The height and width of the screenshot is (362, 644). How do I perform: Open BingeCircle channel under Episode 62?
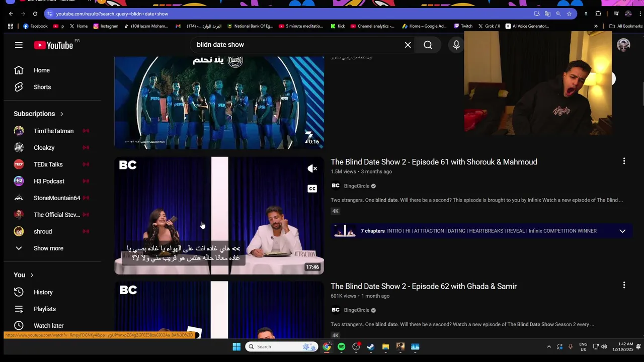click(357, 310)
